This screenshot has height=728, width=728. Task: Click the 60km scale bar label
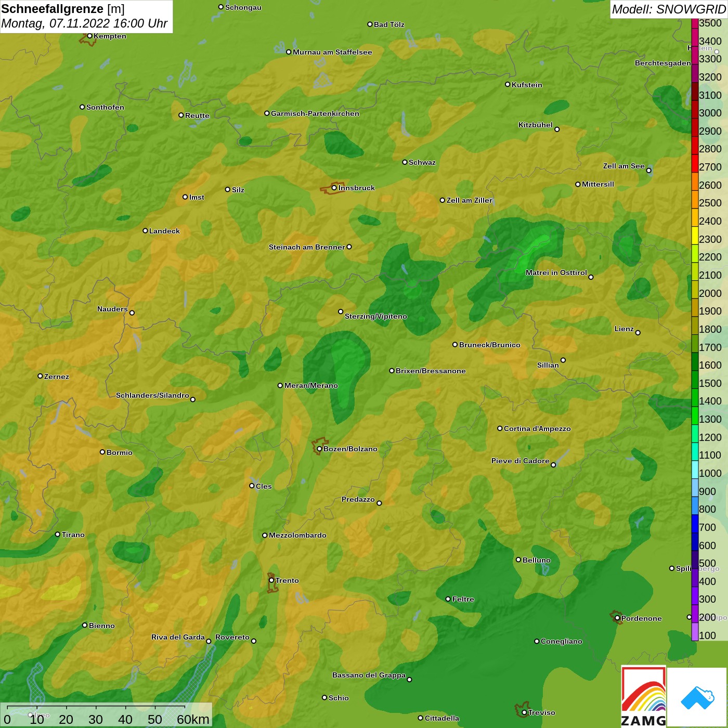[193, 719]
